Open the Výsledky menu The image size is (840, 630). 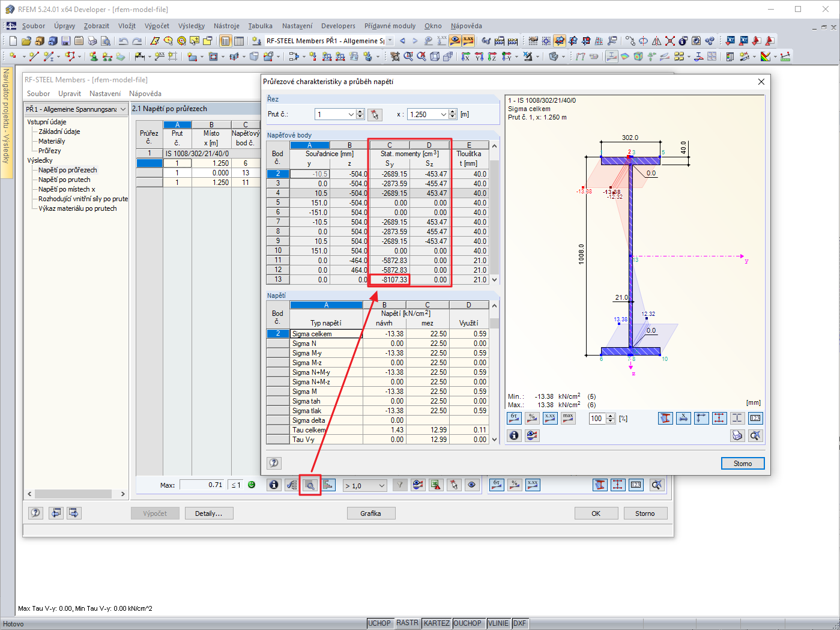pyautogui.click(x=192, y=26)
